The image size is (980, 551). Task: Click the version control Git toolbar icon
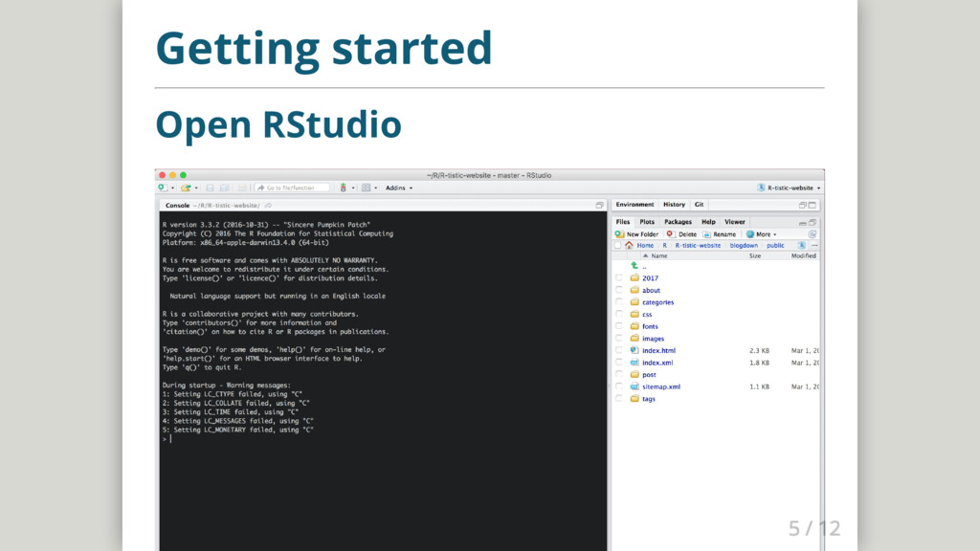[344, 187]
